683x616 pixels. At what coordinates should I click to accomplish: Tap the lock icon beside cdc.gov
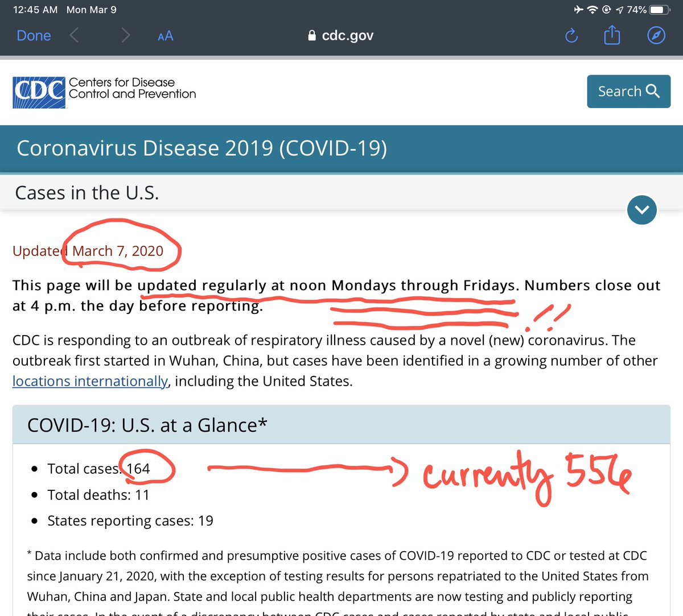(311, 36)
